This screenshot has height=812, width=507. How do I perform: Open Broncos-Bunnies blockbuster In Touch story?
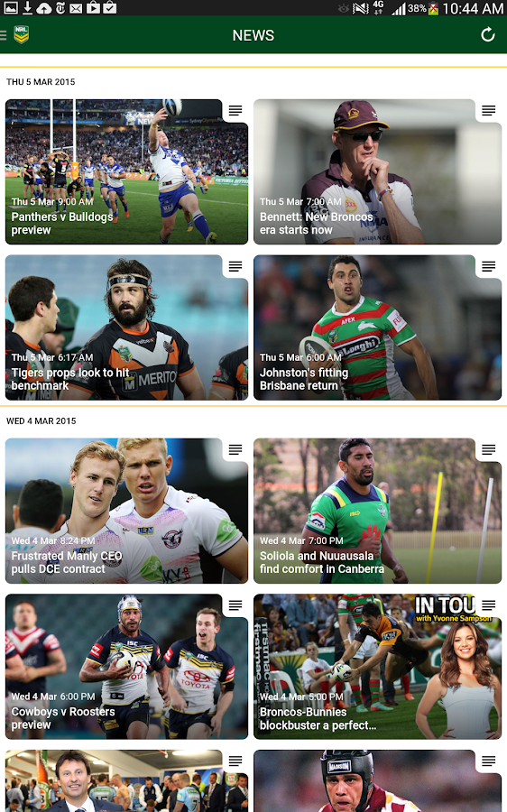click(x=377, y=666)
